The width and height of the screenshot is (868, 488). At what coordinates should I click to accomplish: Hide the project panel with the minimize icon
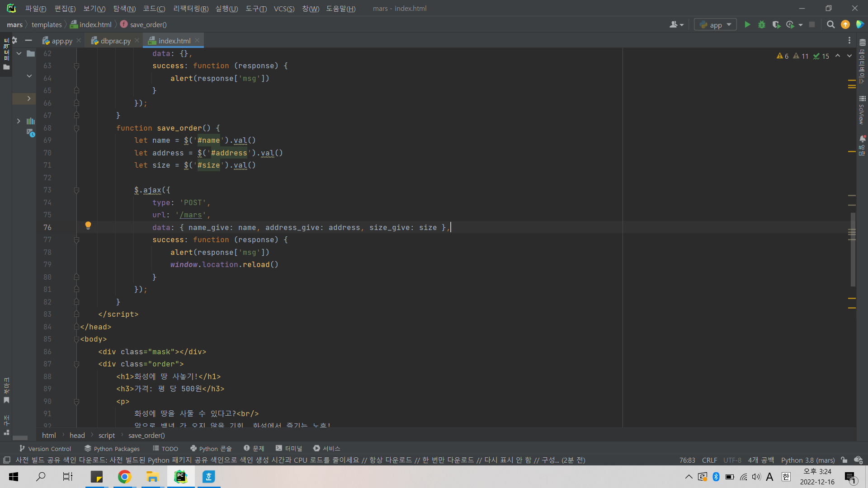point(28,40)
